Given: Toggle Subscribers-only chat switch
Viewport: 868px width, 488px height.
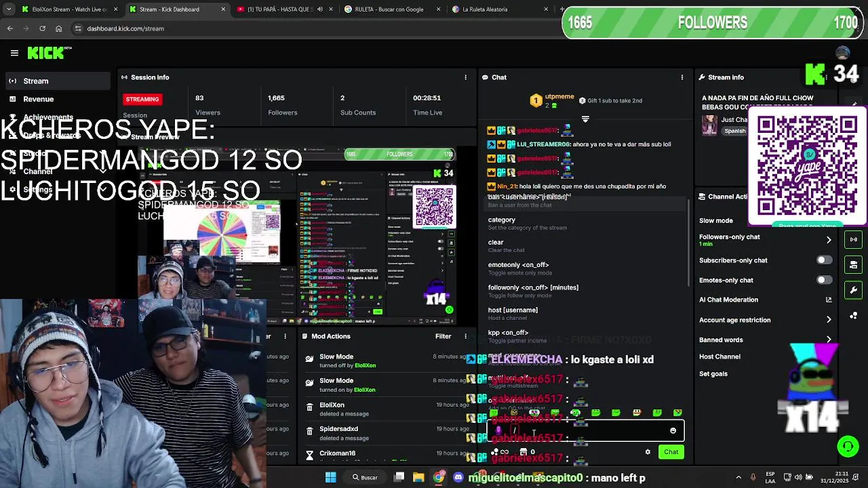Looking at the screenshot, I should coord(823,260).
